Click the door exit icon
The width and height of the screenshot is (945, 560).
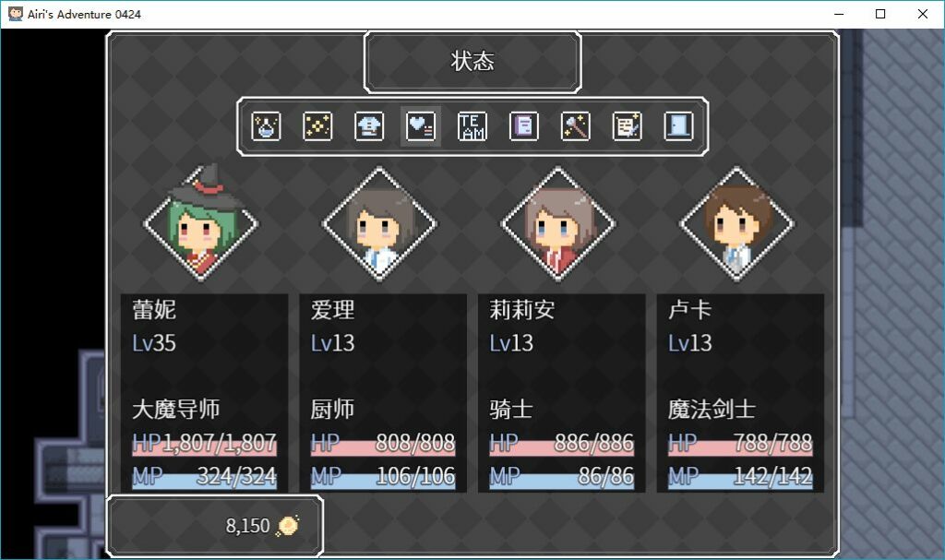[678, 126]
